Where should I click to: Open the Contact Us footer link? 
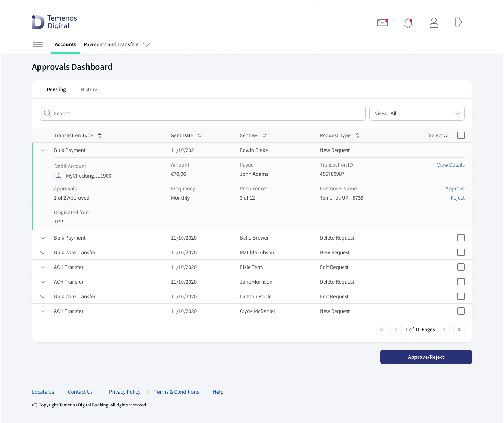click(80, 392)
